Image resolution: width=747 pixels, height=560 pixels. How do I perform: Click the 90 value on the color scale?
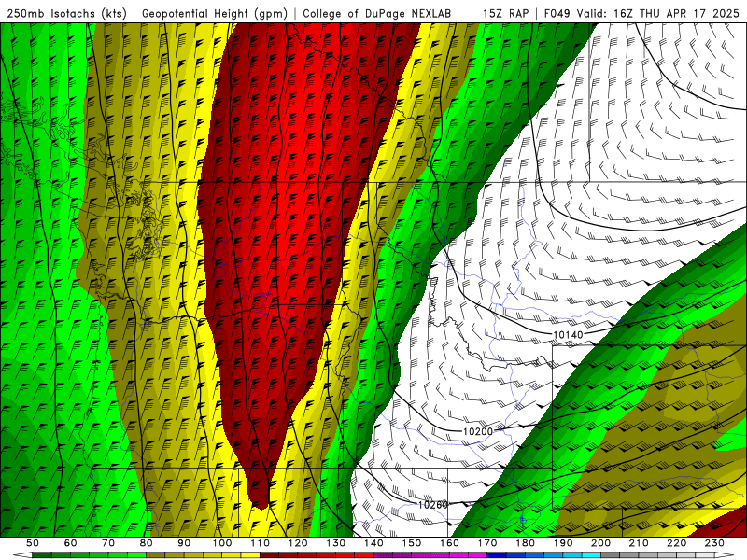[184, 543]
